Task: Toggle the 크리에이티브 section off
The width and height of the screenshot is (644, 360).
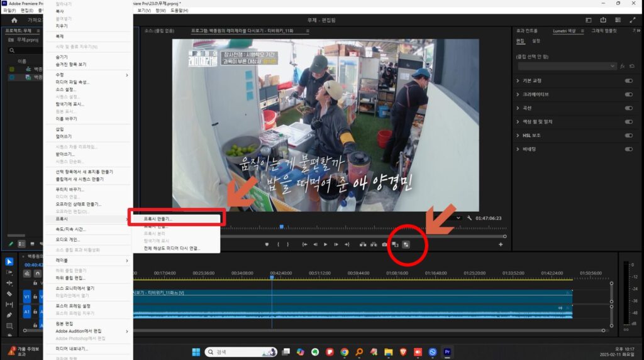Action: [628, 94]
